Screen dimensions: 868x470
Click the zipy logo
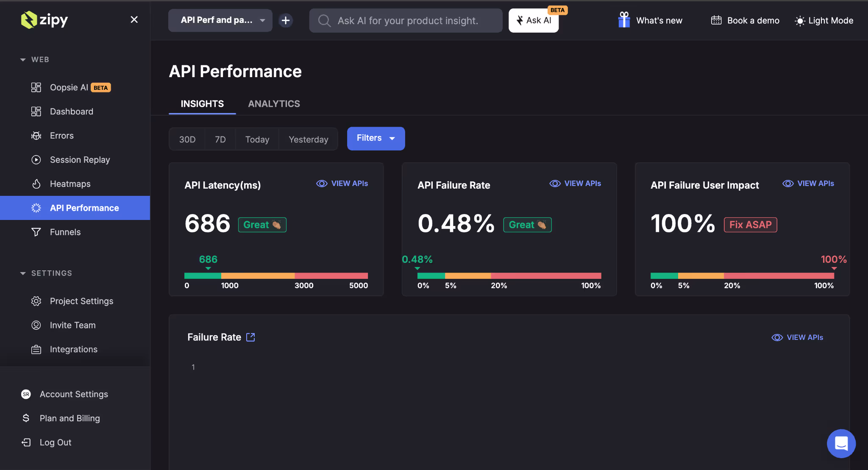coord(44,19)
